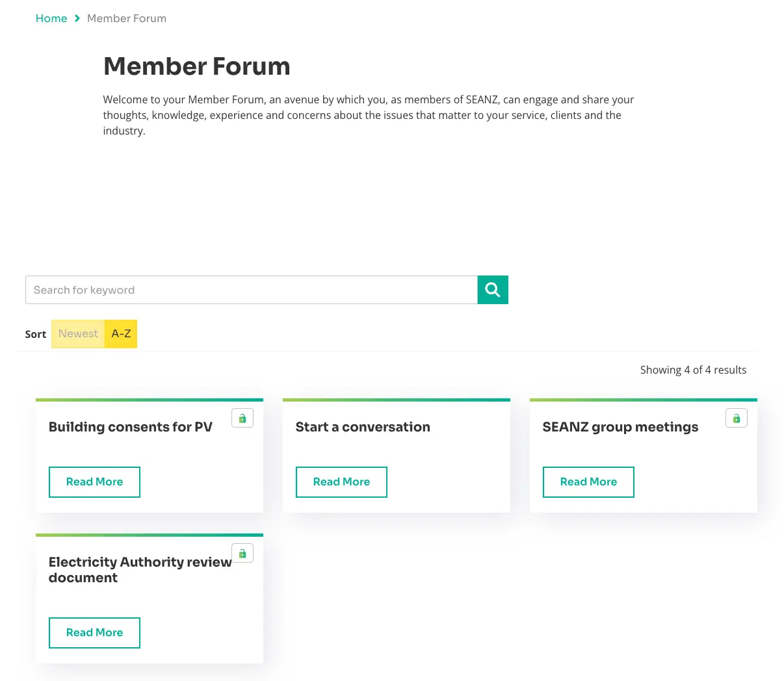Sort forum topics by Newest

coord(78,334)
